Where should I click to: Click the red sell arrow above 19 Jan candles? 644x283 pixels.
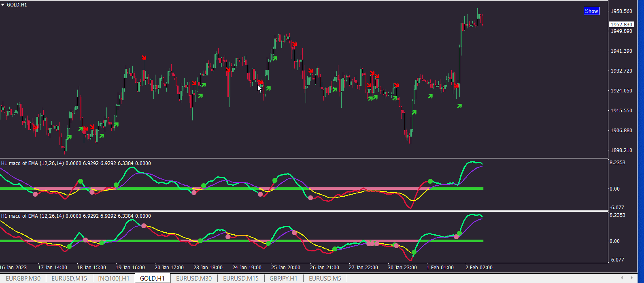coord(144,58)
